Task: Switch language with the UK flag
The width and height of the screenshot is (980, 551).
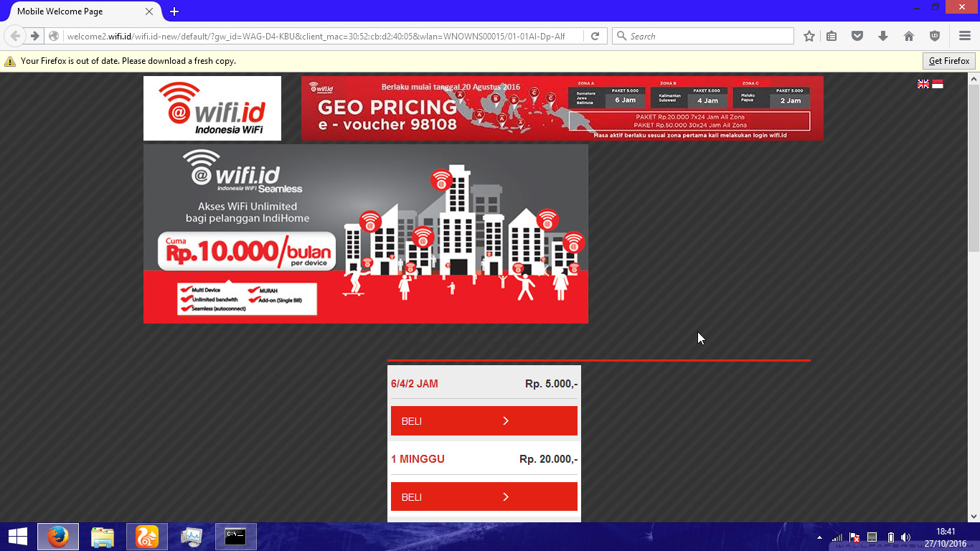Action: click(923, 84)
